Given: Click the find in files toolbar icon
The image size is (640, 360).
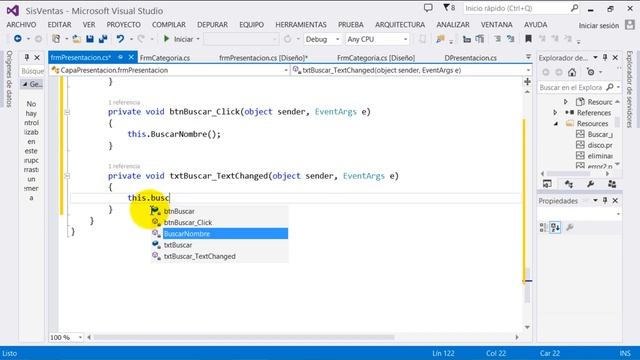Looking at the screenshot, I should point(440,39).
